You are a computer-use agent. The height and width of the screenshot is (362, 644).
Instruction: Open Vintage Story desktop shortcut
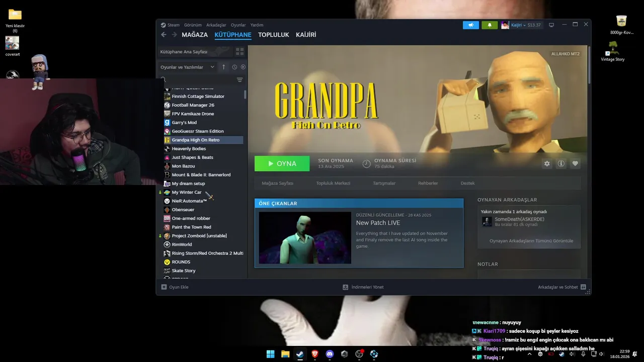[613, 51]
